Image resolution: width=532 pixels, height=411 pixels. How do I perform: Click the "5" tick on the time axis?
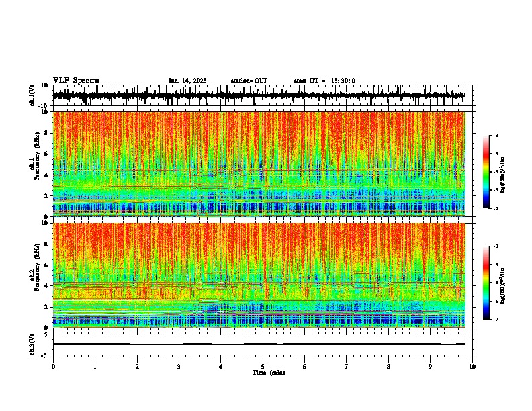[x=263, y=367]
